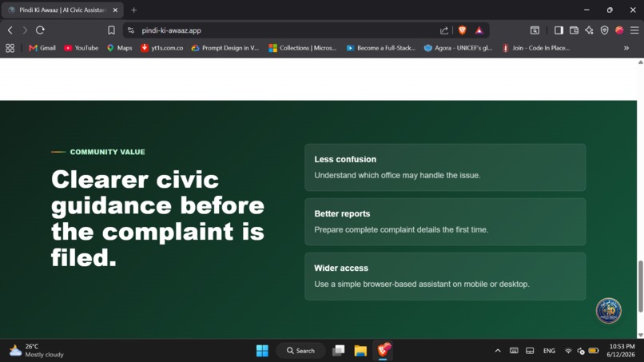Viewport: 644px width, 362px height.
Task: Expand hidden bookmarks overflow chevron
Action: 626,48
